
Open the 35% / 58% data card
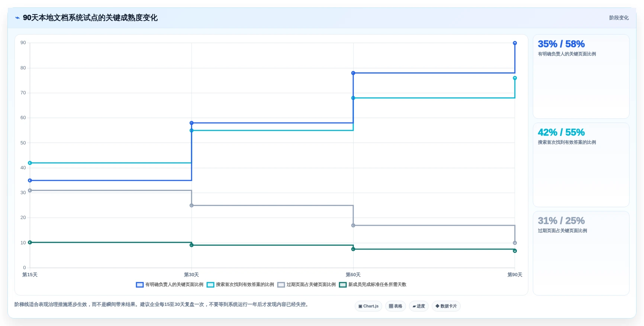tap(581, 76)
